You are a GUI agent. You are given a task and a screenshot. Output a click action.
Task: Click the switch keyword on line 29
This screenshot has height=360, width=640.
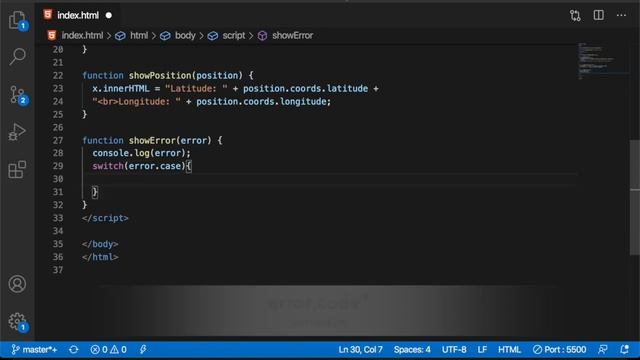[x=108, y=166]
